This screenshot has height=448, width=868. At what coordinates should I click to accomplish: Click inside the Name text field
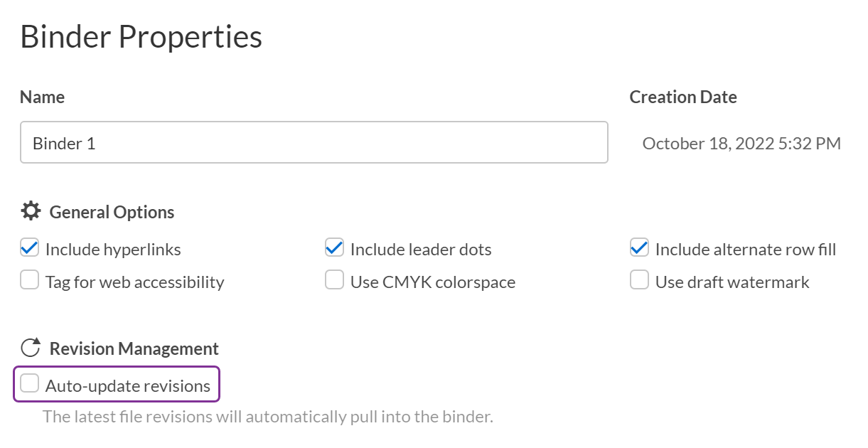[313, 142]
